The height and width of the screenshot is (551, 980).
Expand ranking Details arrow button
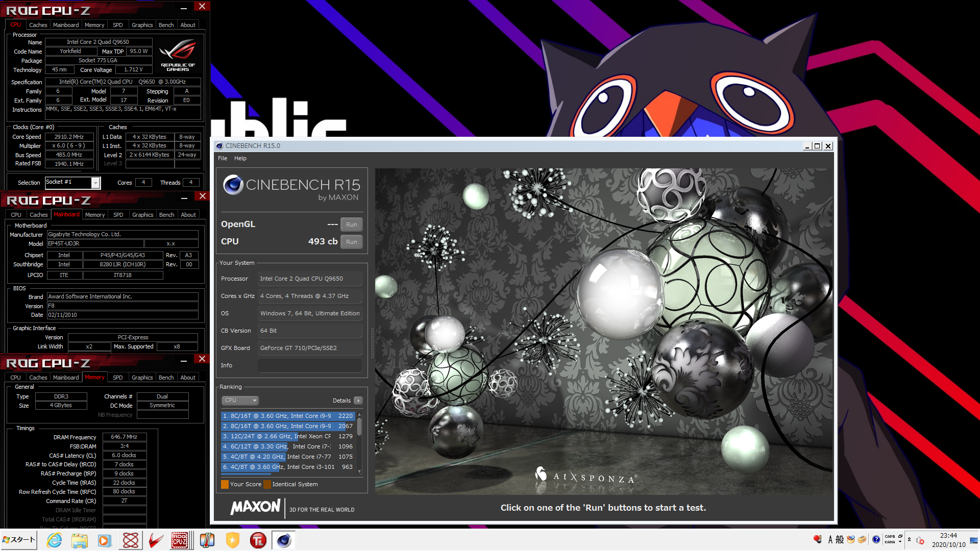tap(358, 400)
